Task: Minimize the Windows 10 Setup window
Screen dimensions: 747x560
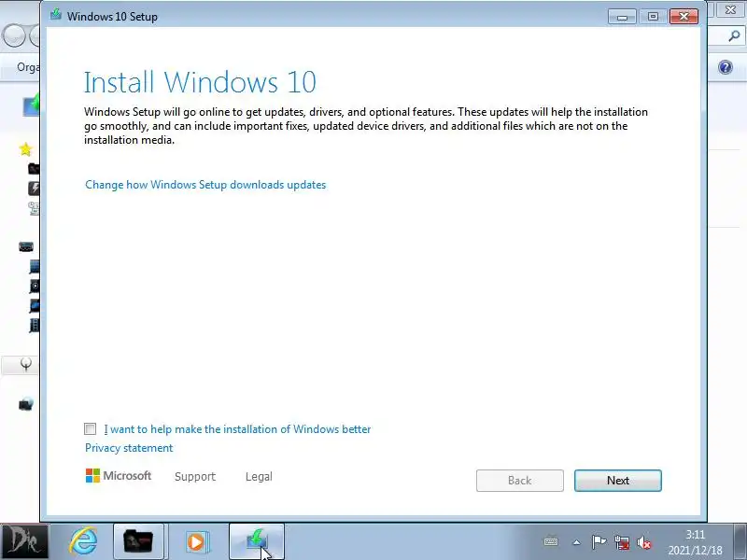Action: tap(622, 17)
